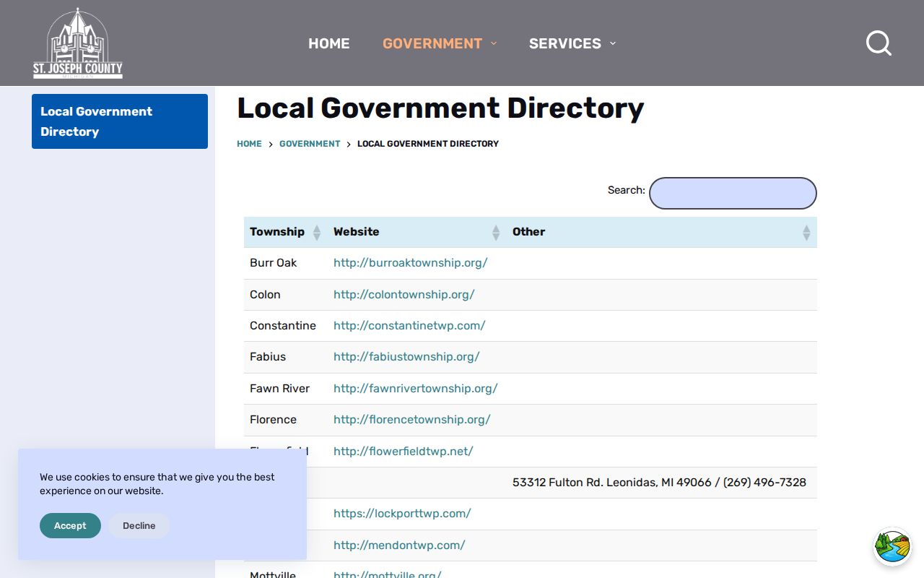Open the colontownship.org link
Image resolution: width=924 pixels, height=578 pixels.
pos(404,294)
